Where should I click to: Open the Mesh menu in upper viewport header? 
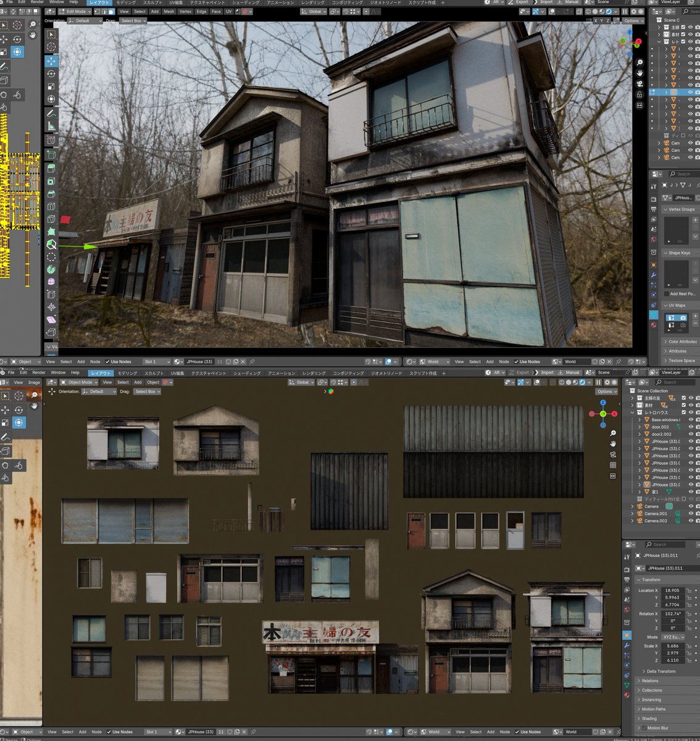click(169, 11)
